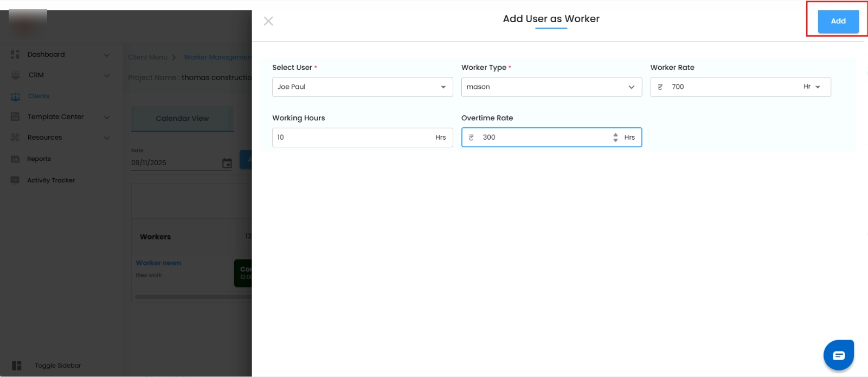Expand the CRM menu chevron

107,75
